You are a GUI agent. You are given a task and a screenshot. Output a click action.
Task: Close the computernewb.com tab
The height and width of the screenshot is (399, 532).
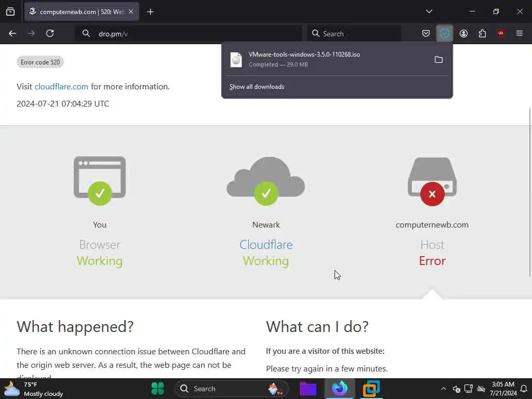pos(131,11)
